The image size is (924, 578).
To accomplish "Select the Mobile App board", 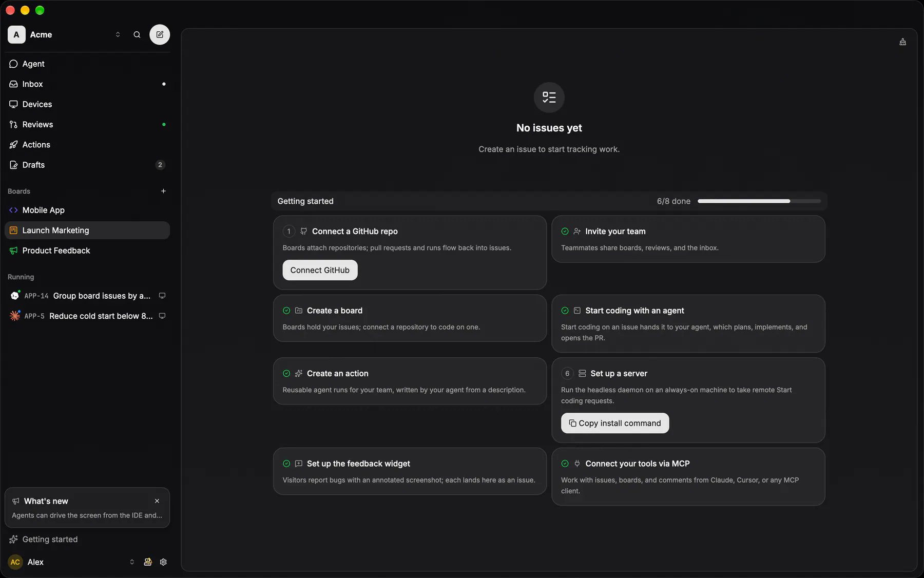I will (87, 210).
